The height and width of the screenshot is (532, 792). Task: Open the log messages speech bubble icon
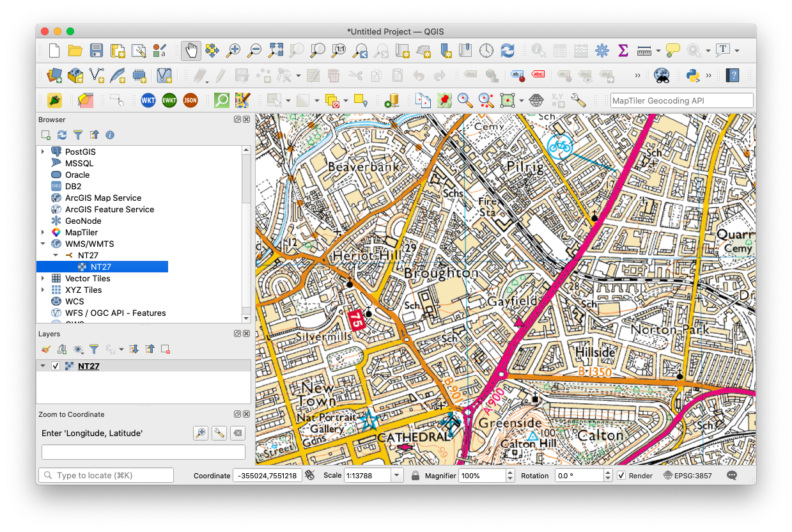pyautogui.click(x=732, y=476)
